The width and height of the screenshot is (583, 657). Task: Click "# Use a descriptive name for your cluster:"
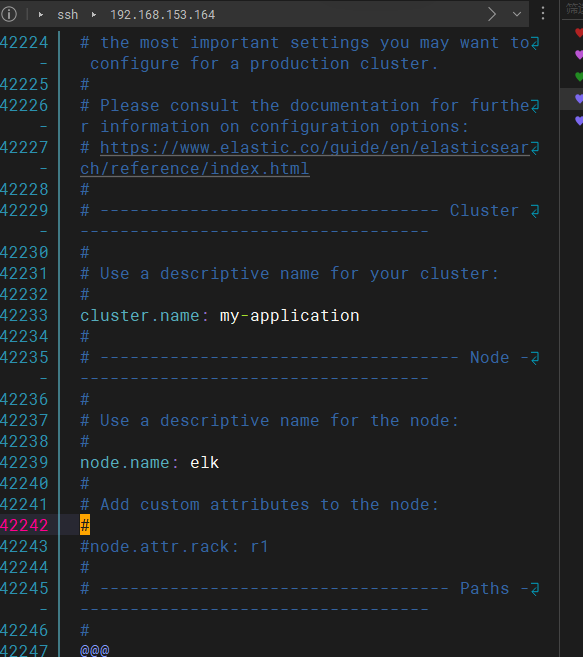coord(290,274)
